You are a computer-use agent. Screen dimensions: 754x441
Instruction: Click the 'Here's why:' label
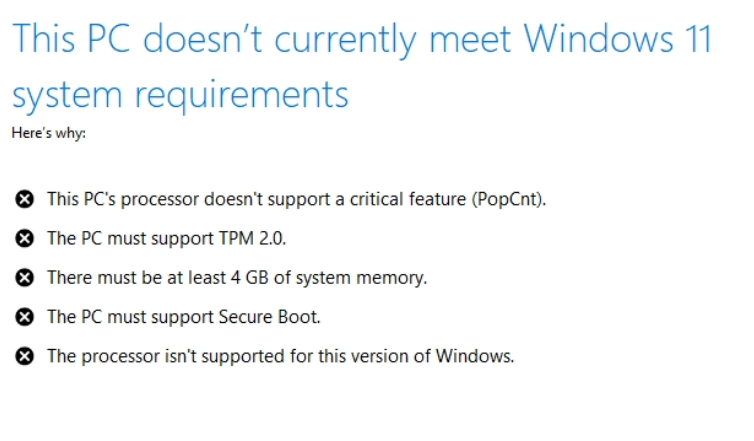[49, 131]
